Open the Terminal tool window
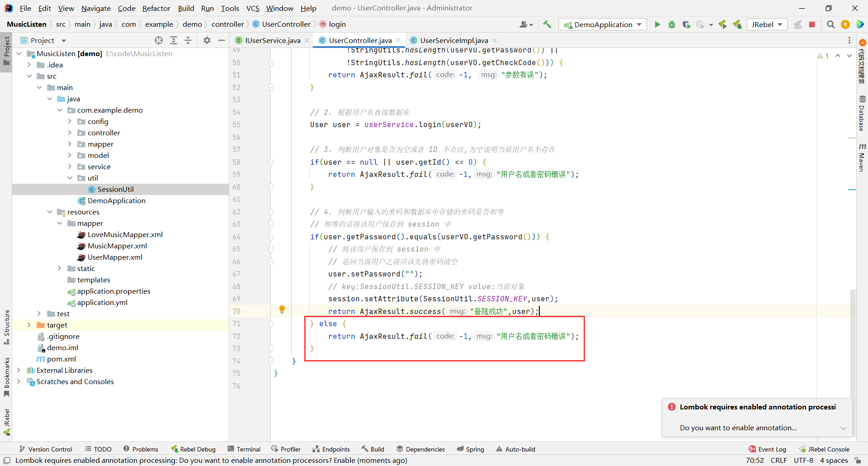 click(x=244, y=449)
